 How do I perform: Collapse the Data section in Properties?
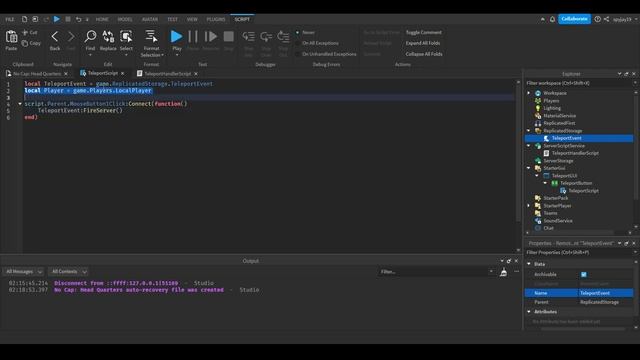tap(529, 264)
